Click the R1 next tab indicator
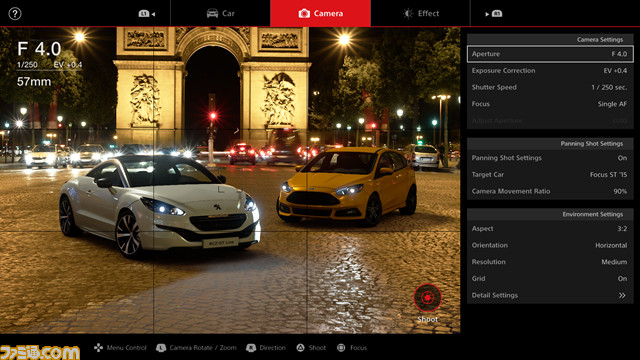Screen dimensions: 640x360 494,14
